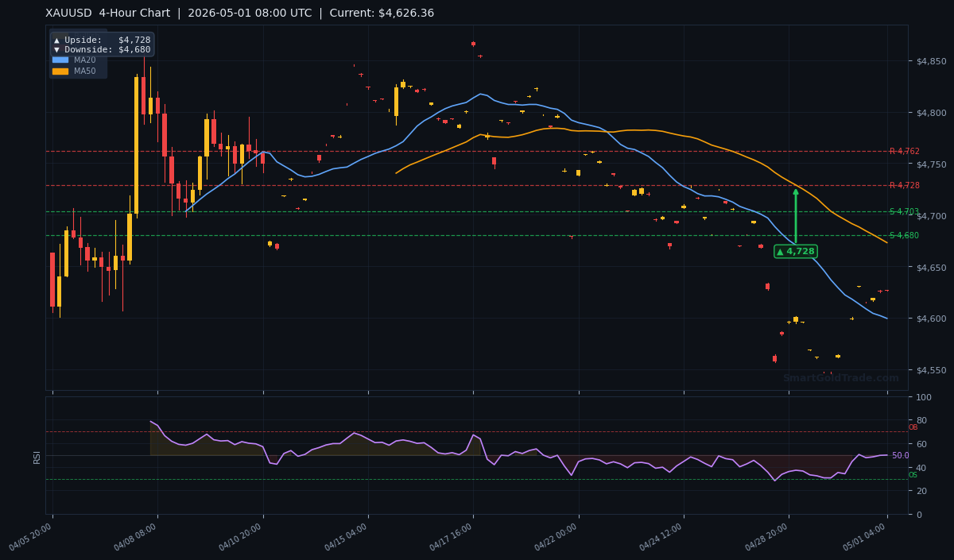Viewport: 954px width, 560px height.
Task: Click the 05/01 04:00 date axis label
Action: tap(867, 537)
